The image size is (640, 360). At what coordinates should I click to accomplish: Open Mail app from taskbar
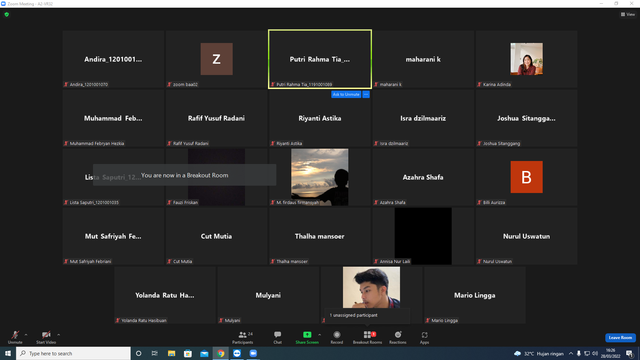[x=204, y=353]
